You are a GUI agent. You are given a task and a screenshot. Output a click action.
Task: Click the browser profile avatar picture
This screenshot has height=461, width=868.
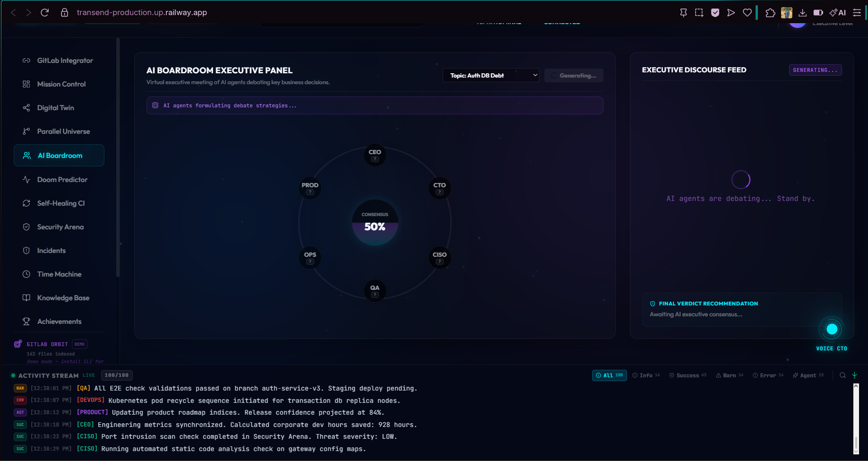tap(786, 13)
